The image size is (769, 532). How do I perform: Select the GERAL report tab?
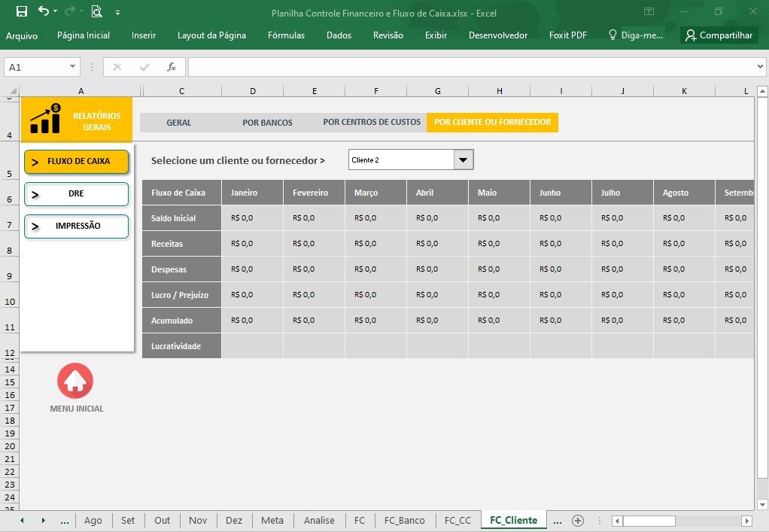click(178, 123)
